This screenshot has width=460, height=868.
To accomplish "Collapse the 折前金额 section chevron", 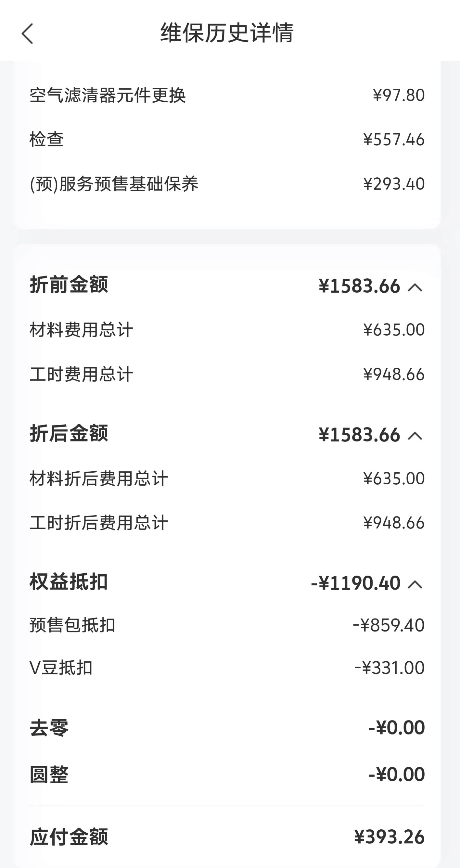I will [415, 287].
